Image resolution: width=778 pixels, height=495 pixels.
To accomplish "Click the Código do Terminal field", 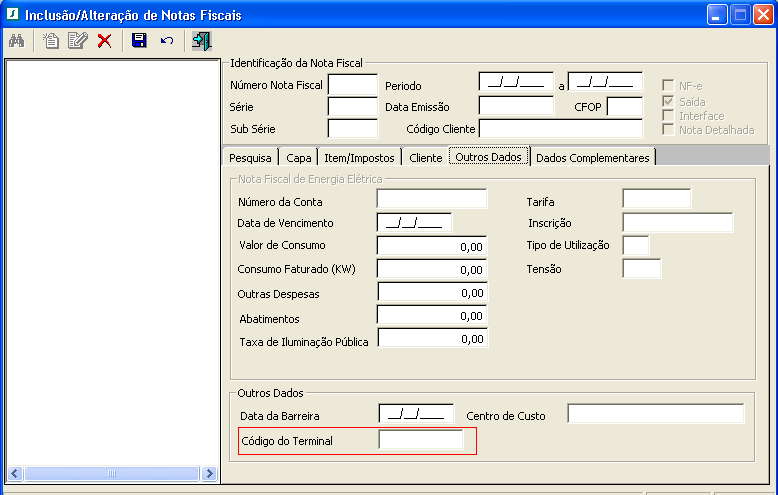I will [421, 440].
